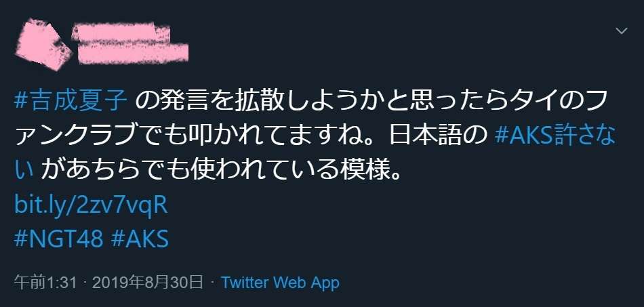Click the text 日本語の before the hashtag
This screenshot has height=307, width=644.
pos(438,136)
